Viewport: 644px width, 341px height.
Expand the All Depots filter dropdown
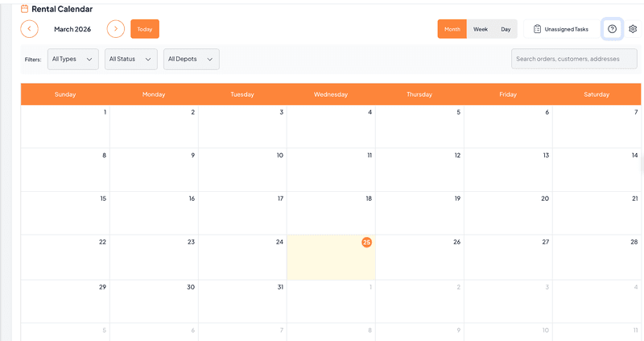coord(191,59)
